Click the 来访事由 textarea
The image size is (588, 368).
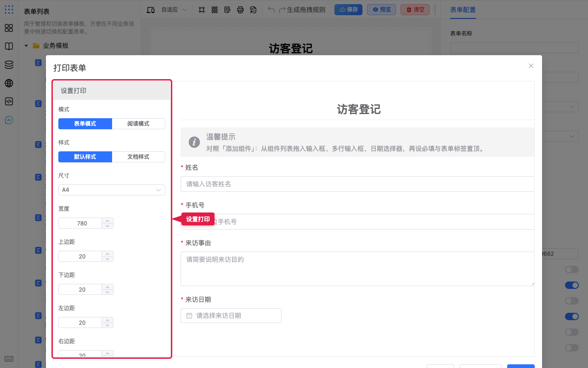[x=357, y=269]
